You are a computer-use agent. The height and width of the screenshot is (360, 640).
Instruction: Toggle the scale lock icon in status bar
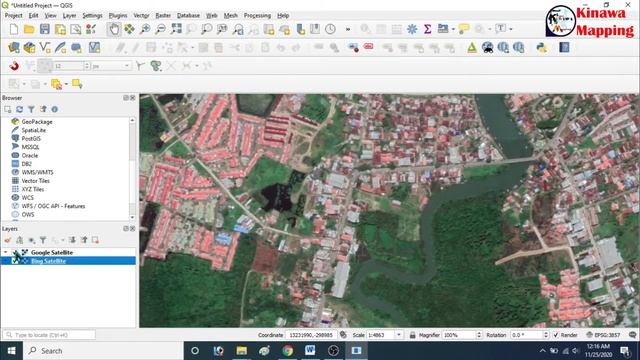coord(412,335)
